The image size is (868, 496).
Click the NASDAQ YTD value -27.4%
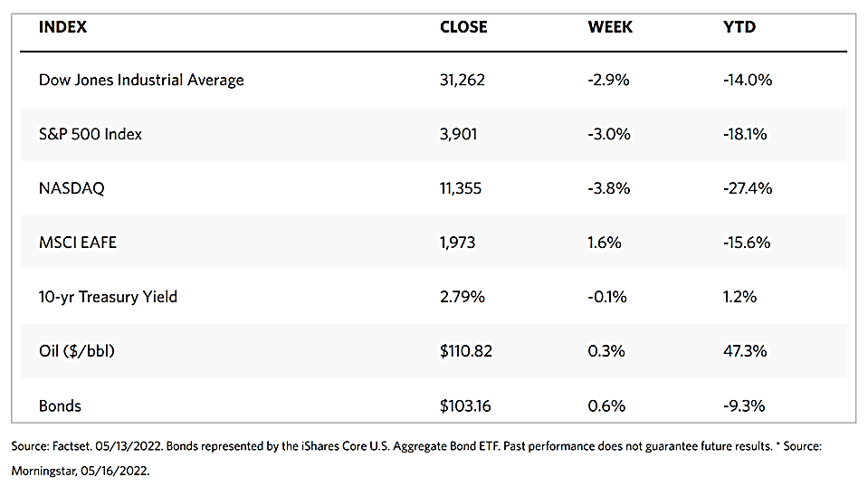pos(748,188)
